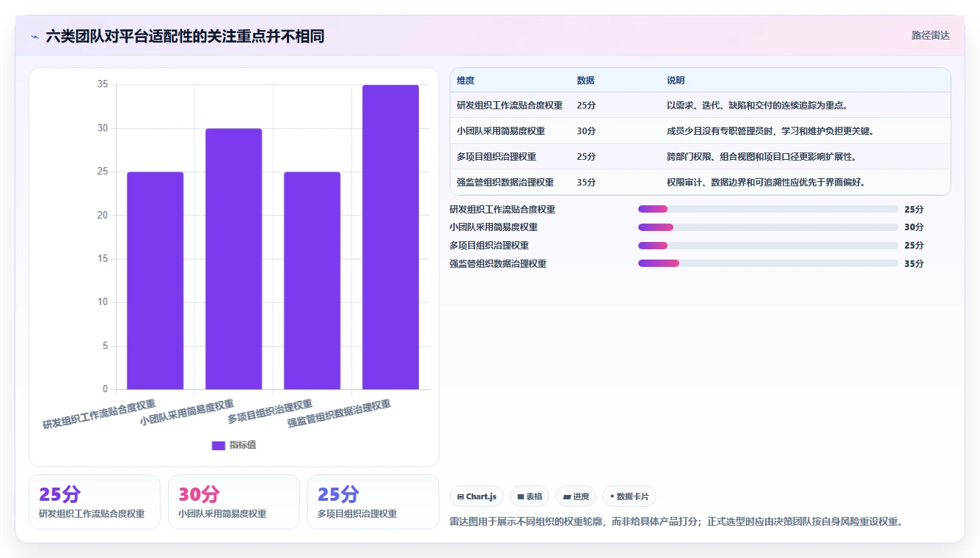Image resolution: width=980 pixels, height=558 pixels.
Task: Open the purple 25分 研发组织工作流贴合度权重 card
Action: (95, 502)
